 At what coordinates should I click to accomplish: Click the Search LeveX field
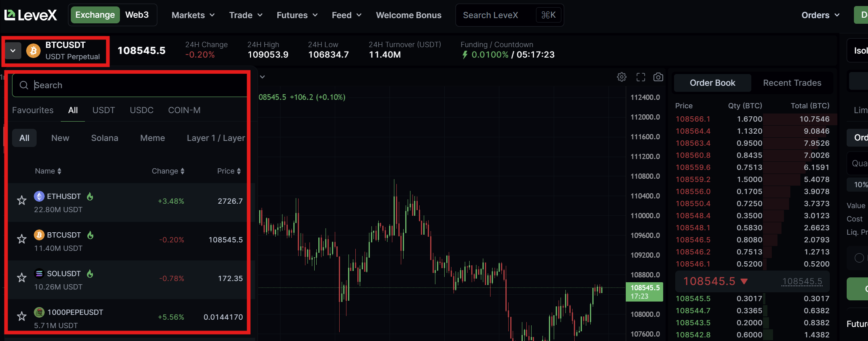(x=509, y=15)
